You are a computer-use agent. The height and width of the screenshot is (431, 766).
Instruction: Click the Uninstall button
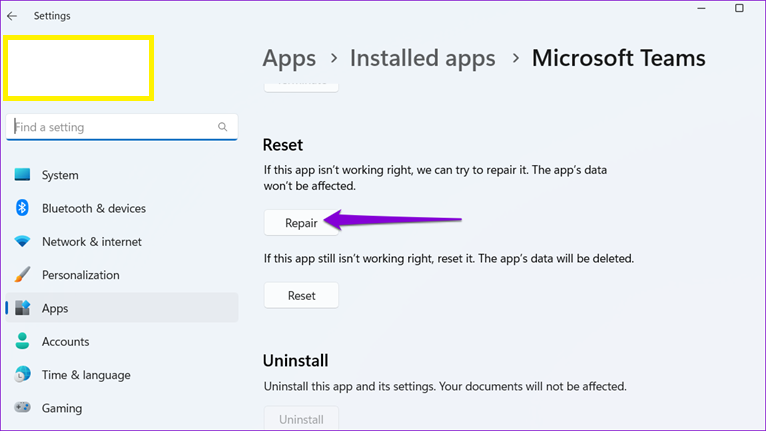tap(301, 419)
